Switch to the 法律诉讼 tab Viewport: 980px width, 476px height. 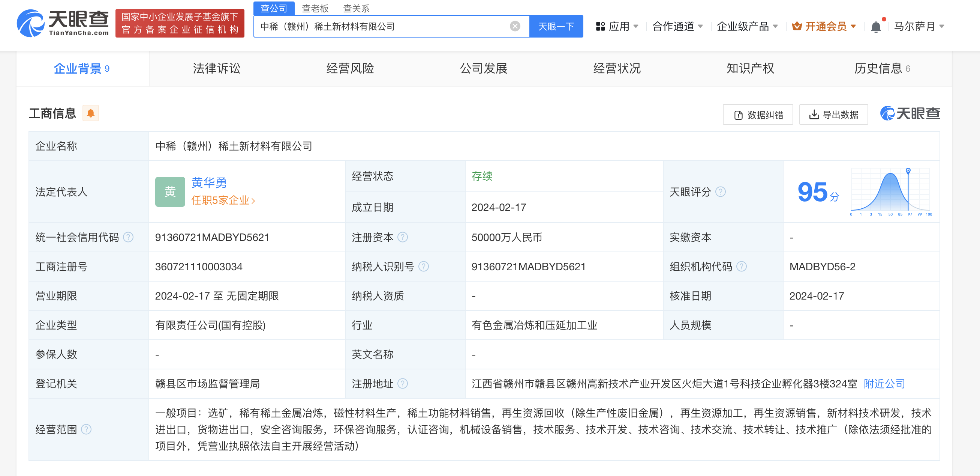point(216,69)
